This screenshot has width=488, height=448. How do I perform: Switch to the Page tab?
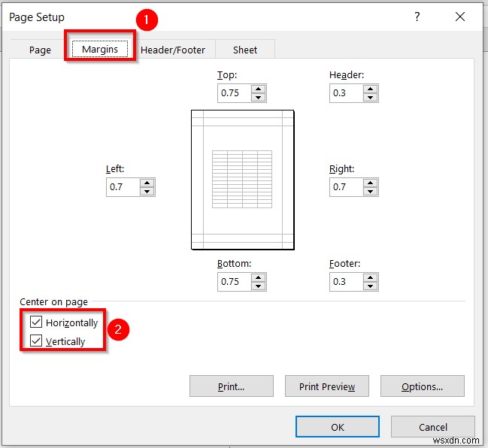tap(40, 50)
